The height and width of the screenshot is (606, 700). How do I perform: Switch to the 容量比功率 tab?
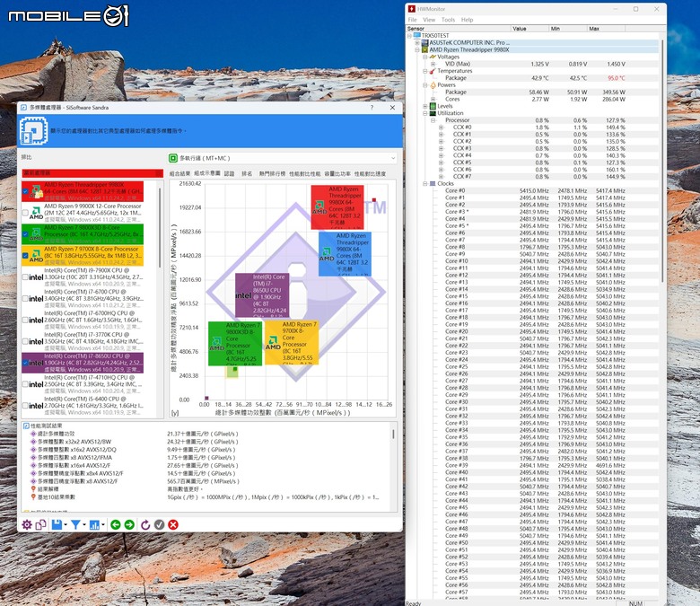point(337,173)
